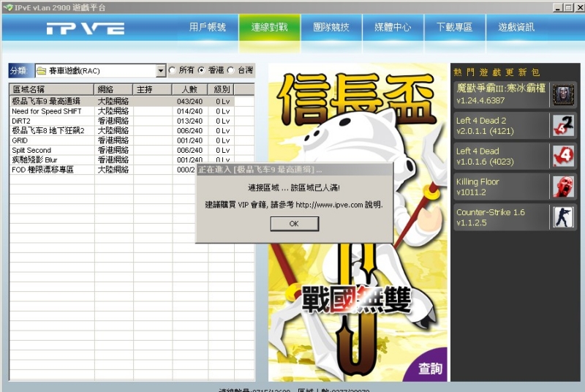Click the 大陸網絡 cell in FOD row

click(x=113, y=170)
